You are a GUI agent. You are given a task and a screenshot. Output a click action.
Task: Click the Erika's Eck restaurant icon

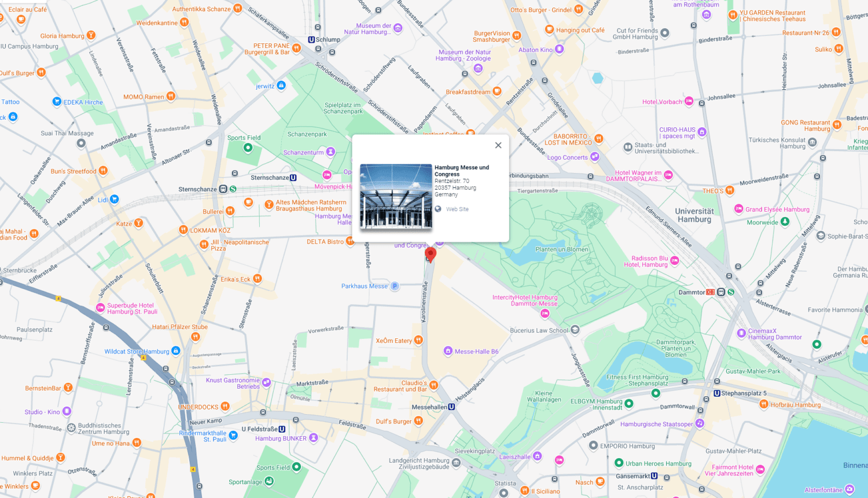(x=258, y=279)
